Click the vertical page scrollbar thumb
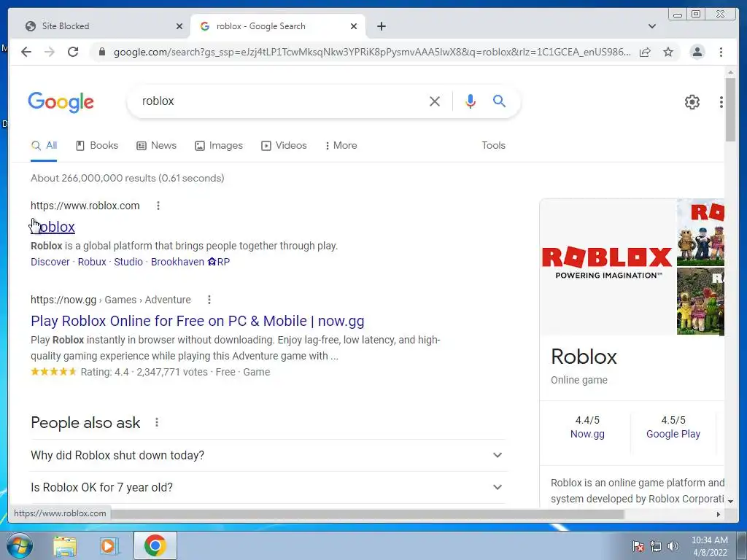The image size is (747, 560). coord(730,109)
